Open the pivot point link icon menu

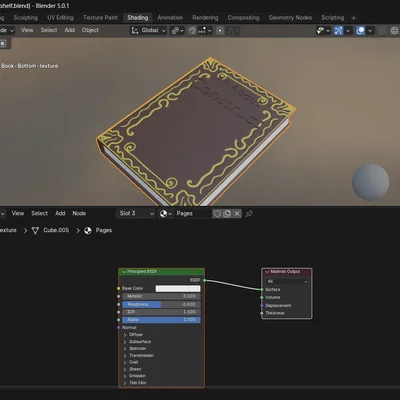[x=177, y=31]
